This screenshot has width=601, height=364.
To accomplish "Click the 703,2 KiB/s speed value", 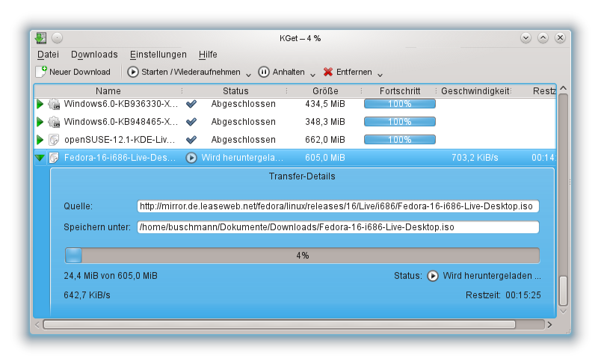I will (x=475, y=158).
